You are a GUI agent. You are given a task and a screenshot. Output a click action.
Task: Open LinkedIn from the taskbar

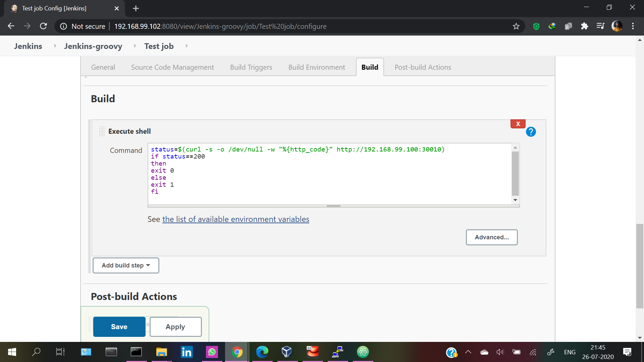(x=186, y=352)
